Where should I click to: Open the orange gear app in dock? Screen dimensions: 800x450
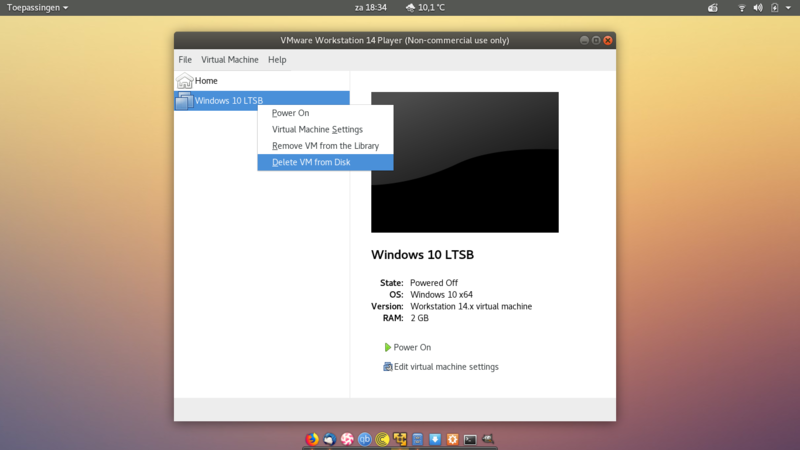453,439
